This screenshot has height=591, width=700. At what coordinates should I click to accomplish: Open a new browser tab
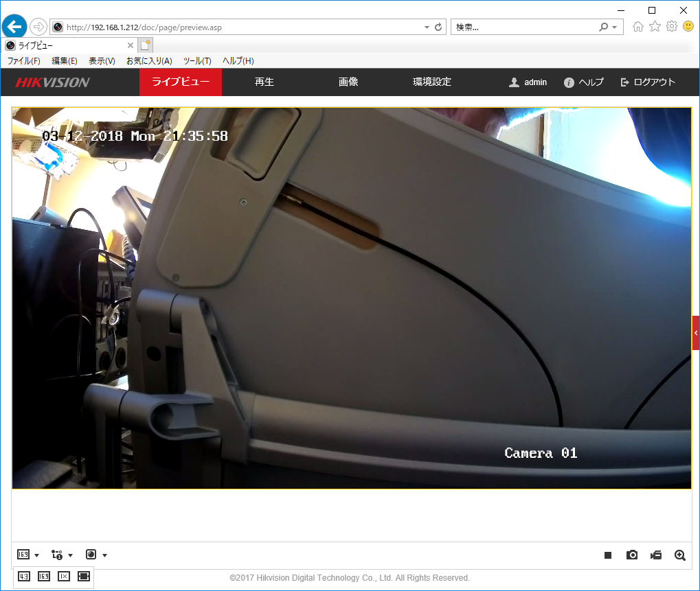146,45
